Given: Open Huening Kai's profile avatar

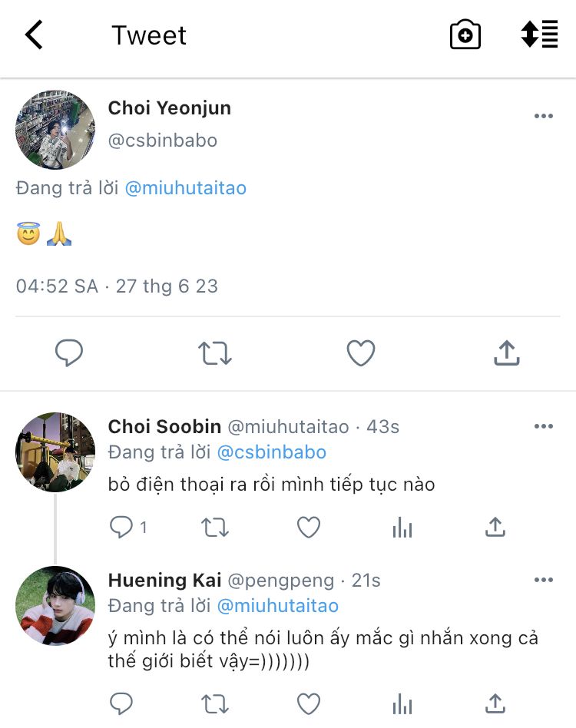Looking at the screenshot, I should 55,606.
